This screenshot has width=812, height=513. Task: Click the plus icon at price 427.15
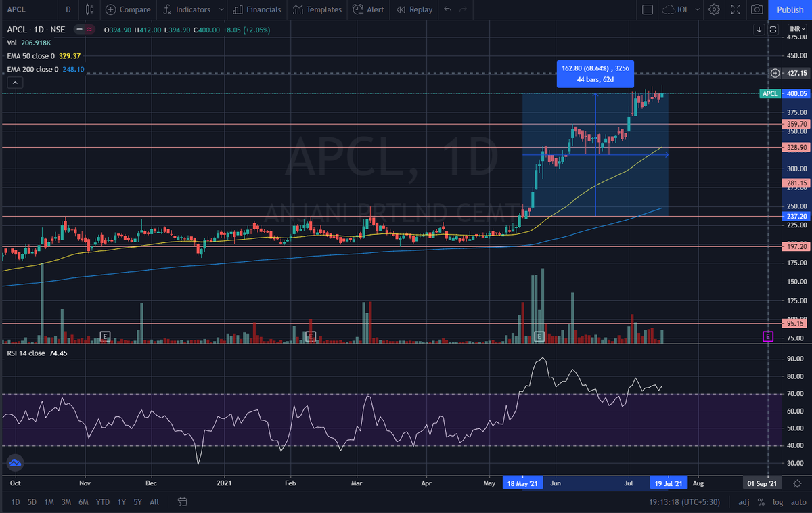775,73
